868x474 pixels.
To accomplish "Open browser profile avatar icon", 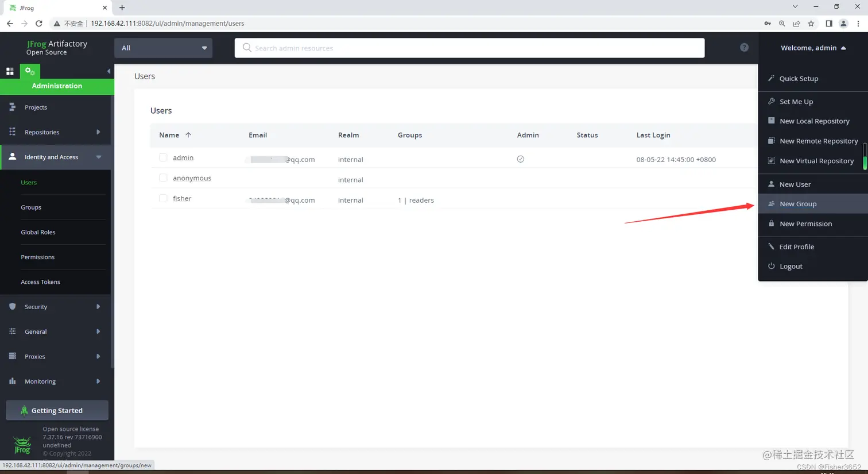I will 843,24.
